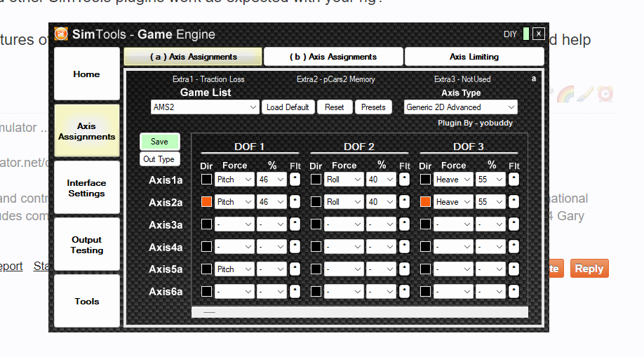Screen dimensions: 644x357
Task: Open Axis5a DOF 2 filter button
Action: [404, 269]
